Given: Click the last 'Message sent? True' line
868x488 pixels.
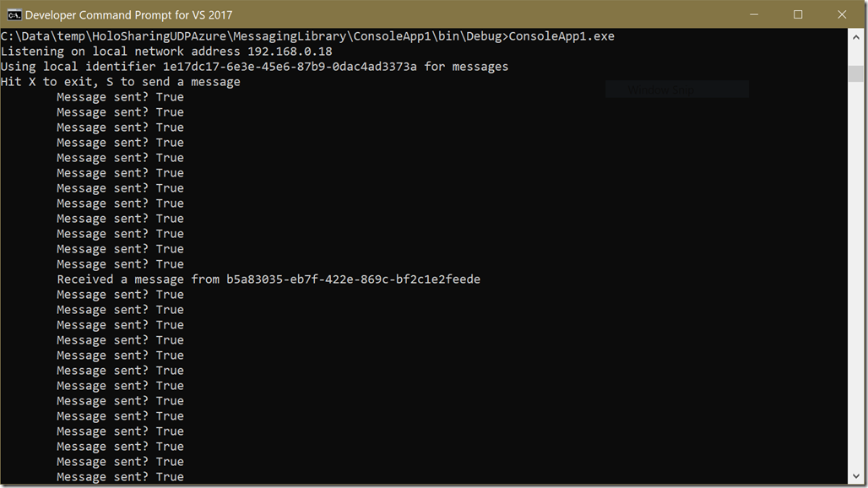Looking at the screenshot, I should [120, 477].
